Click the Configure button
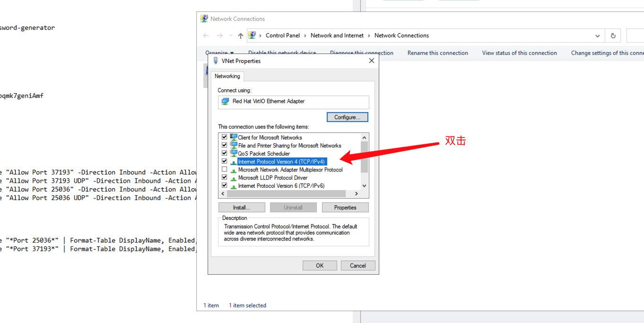644x323 pixels. [x=348, y=117]
